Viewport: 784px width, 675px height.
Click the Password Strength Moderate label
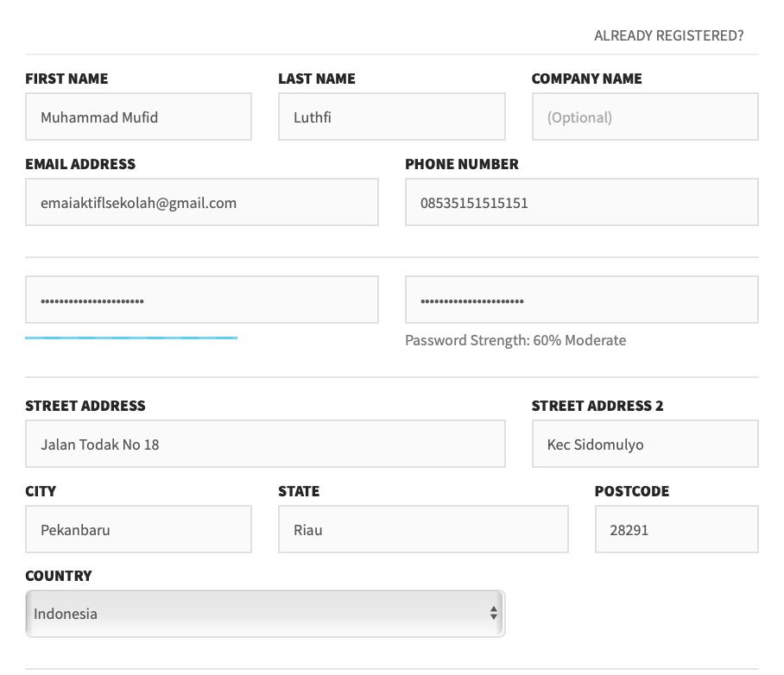point(515,340)
